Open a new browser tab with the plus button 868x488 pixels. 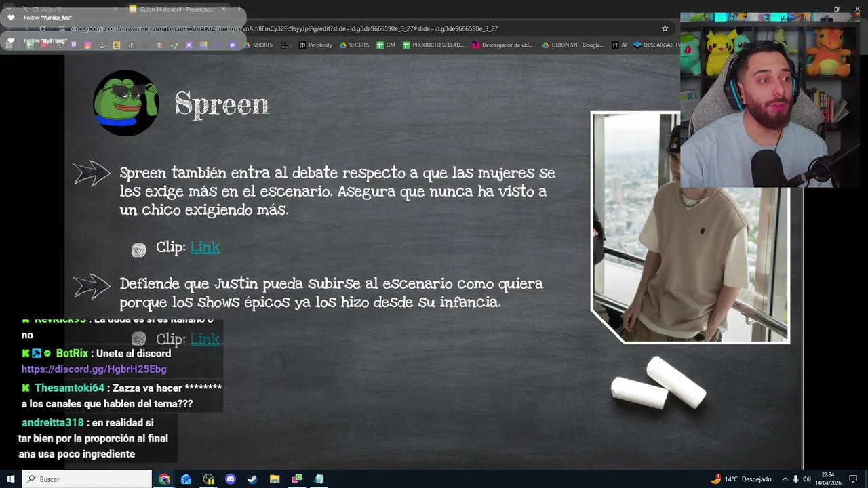[x=239, y=9]
